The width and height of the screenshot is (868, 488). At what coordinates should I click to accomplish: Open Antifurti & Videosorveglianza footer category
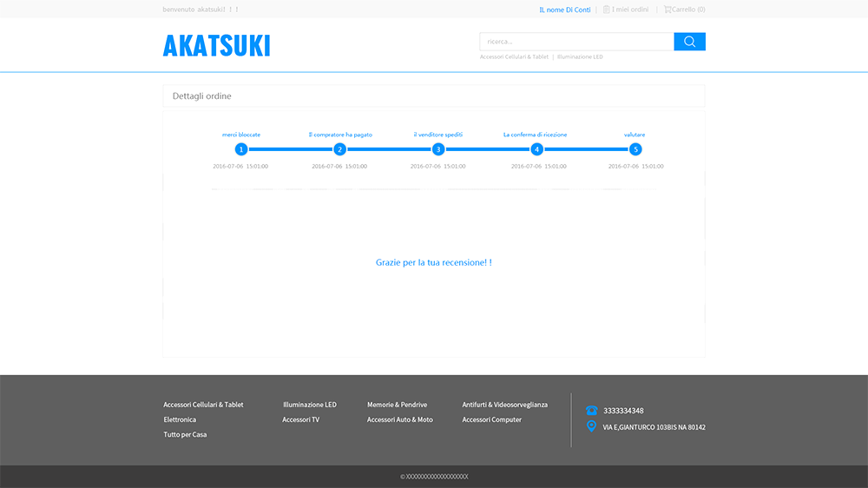pyautogui.click(x=504, y=405)
